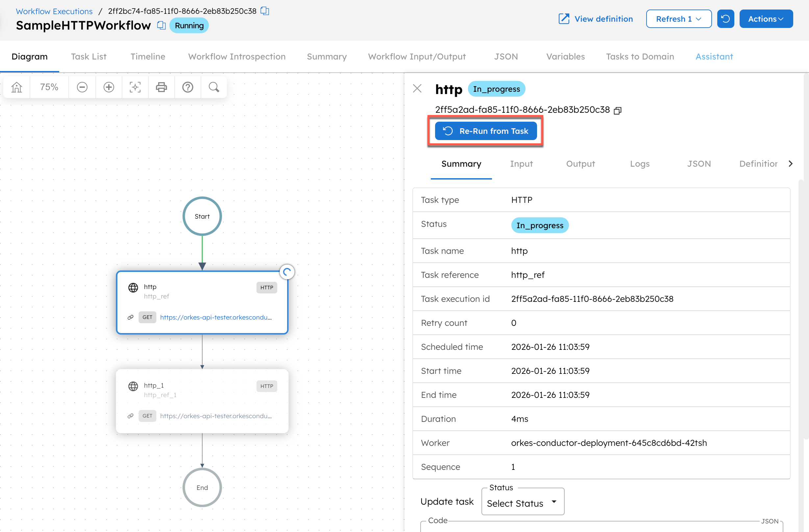Click the Re-Run from Task button
Image resolution: width=809 pixels, height=532 pixels.
tap(485, 131)
